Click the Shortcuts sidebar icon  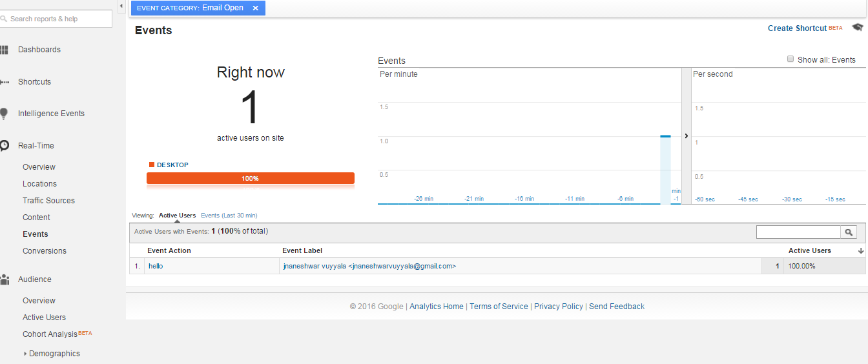pyautogui.click(x=4, y=82)
